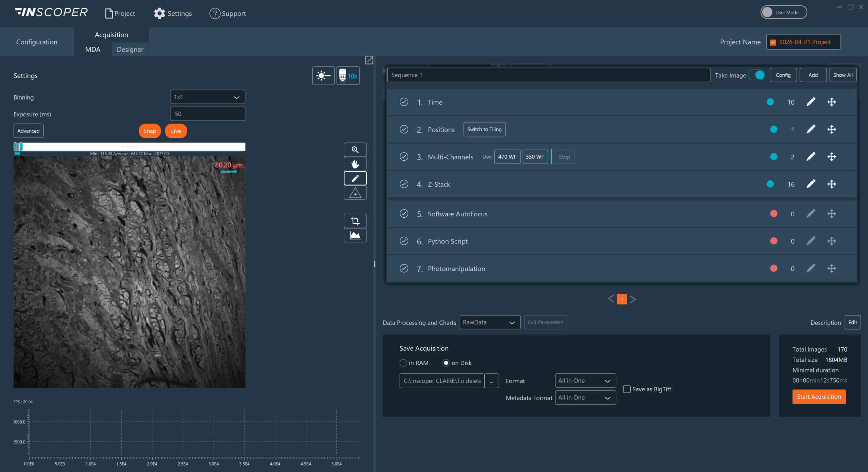The image size is (868, 472).
Task: Open the histogram chart tool
Action: [355, 235]
